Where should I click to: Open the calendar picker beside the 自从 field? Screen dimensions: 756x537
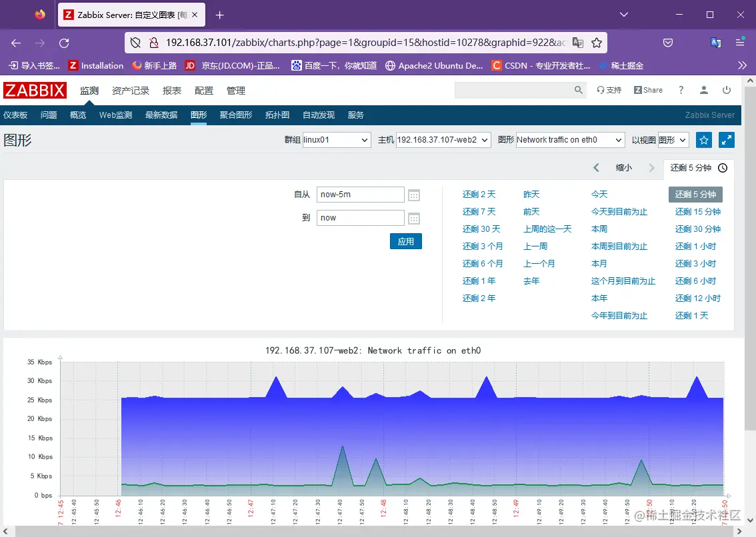coord(413,194)
